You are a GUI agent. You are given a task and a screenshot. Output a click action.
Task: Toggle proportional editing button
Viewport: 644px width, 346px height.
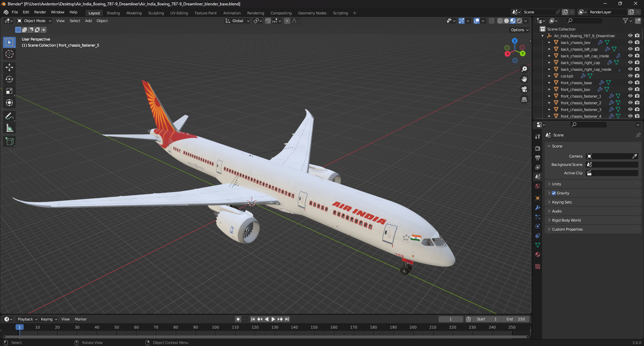pos(287,21)
